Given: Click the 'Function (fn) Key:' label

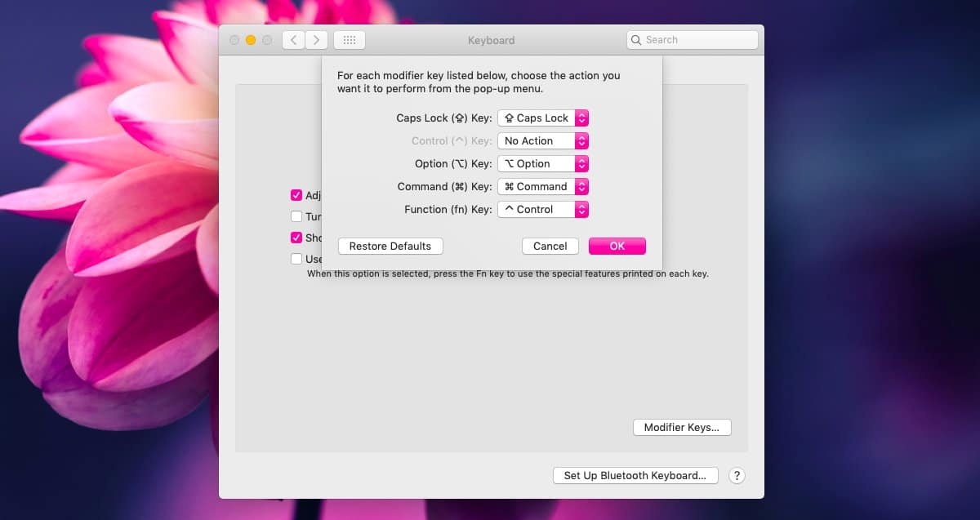Looking at the screenshot, I should (x=448, y=209).
